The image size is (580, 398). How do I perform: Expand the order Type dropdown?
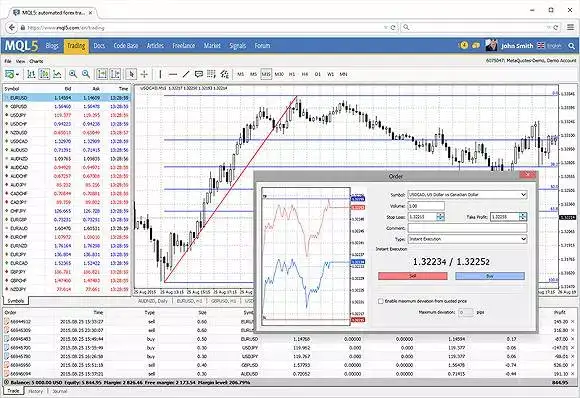coord(467,239)
